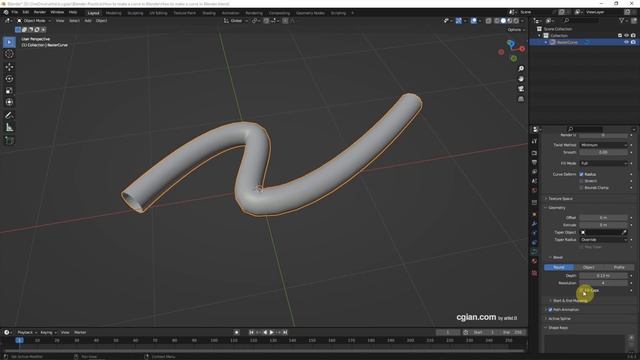The height and width of the screenshot is (360, 640).
Task: Click the red X axis on navigation gizmo
Action: (522, 49)
